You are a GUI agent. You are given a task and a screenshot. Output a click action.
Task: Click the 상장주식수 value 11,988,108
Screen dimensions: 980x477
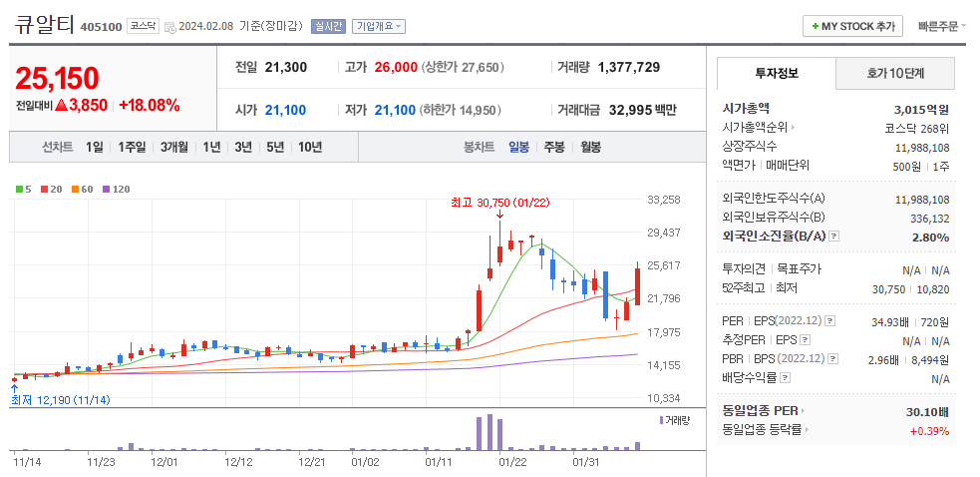click(922, 148)
